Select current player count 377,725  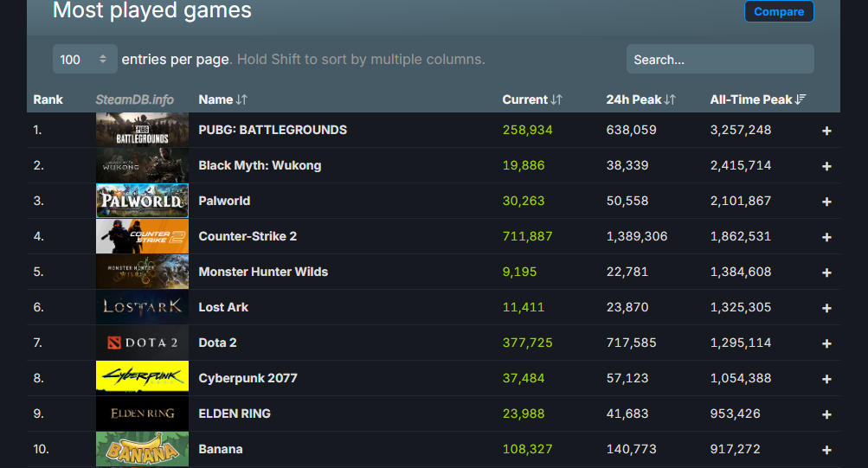(x=527, y=343)
